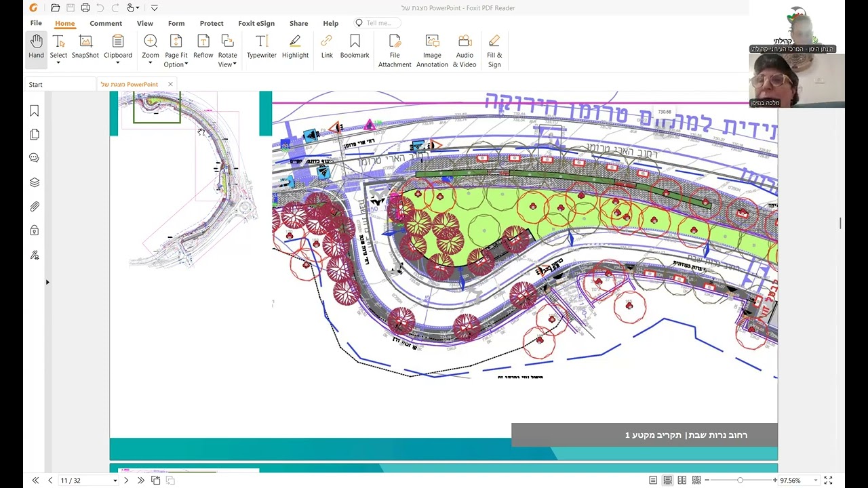
Task: Open the Help ribbon tab
Action: (330, 23)
